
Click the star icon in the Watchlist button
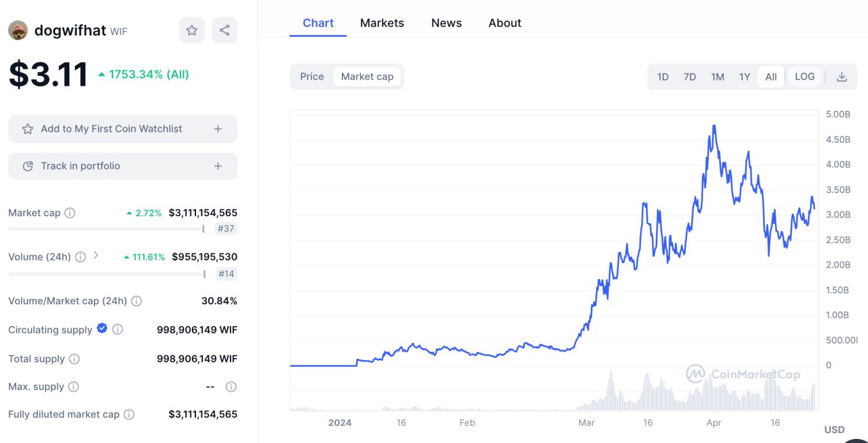pos(27,129)
